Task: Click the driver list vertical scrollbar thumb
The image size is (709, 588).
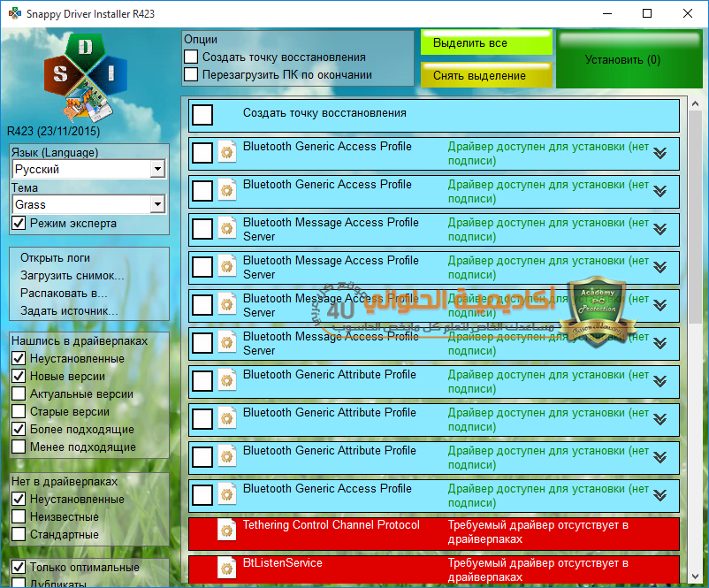Action: tap(696, 218)
